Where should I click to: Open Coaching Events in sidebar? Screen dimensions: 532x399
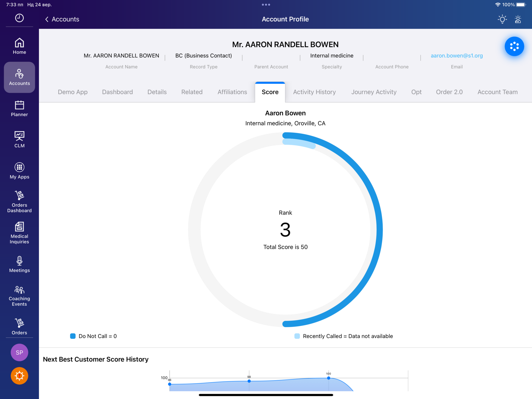coord(19,296)
